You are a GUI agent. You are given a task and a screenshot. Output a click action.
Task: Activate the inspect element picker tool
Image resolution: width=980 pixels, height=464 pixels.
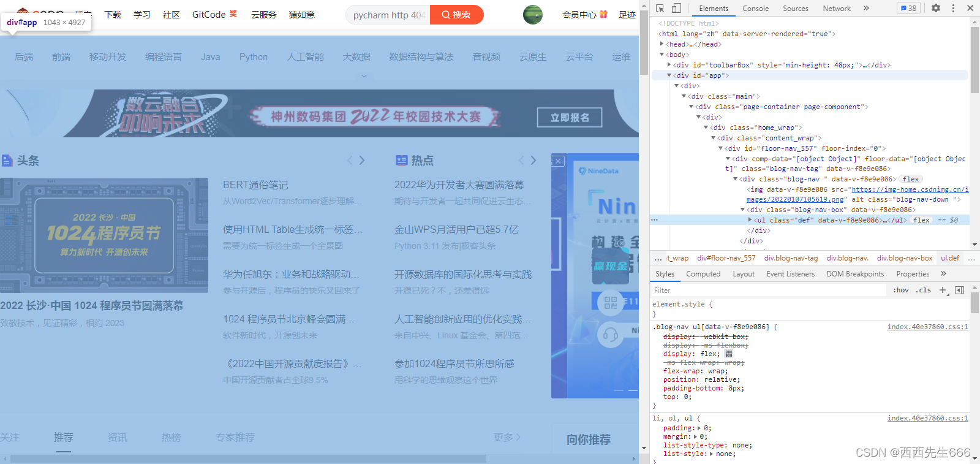[660, 8]
